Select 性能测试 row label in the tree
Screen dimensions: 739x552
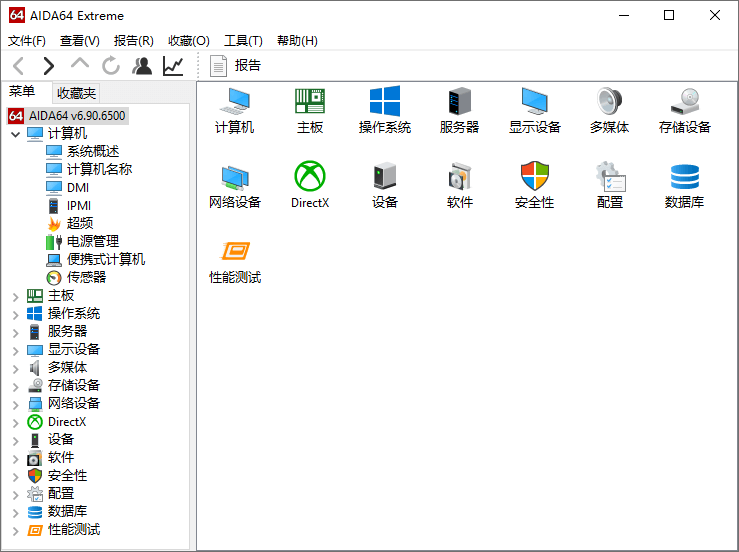[74, 529]
